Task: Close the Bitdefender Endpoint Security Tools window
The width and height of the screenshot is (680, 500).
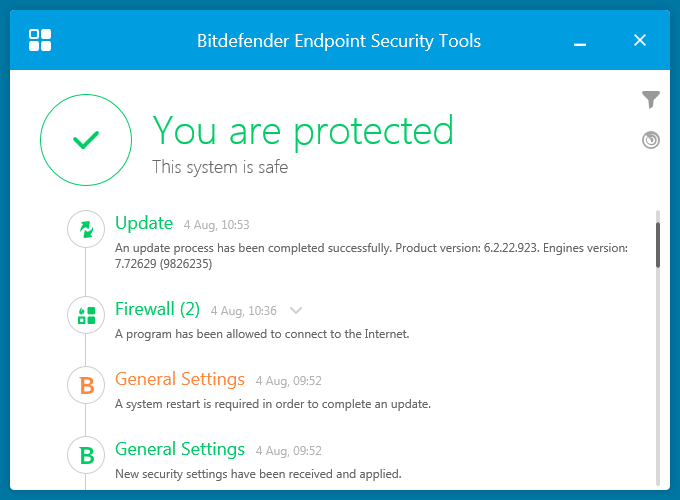Action: point(640,41)
